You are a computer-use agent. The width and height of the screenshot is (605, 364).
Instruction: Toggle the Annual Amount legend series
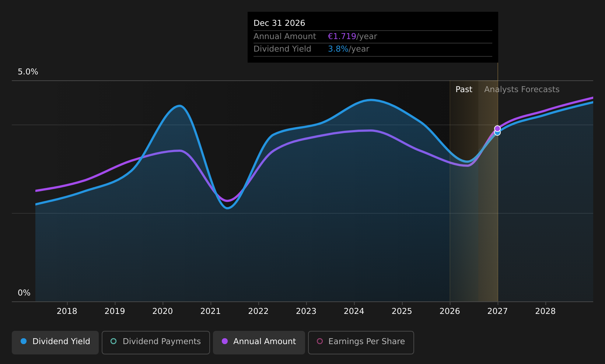pyautogui.click(x=259, y=342)
